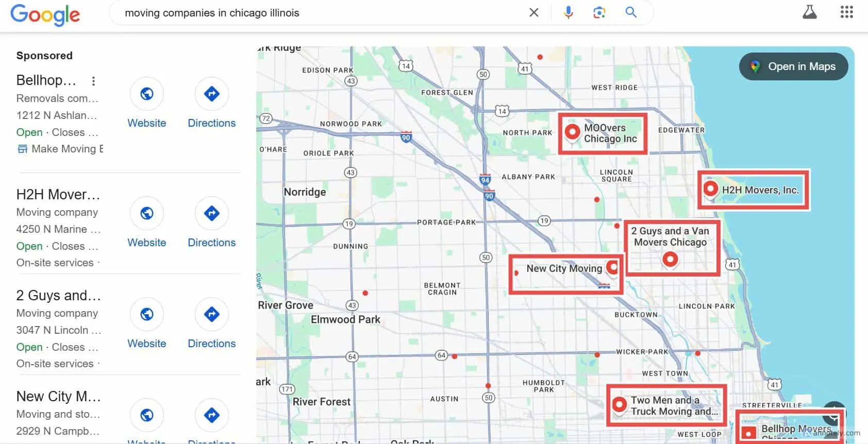Go to Google home via logo
The image size is (868, 444).
(x=45, y=14)
